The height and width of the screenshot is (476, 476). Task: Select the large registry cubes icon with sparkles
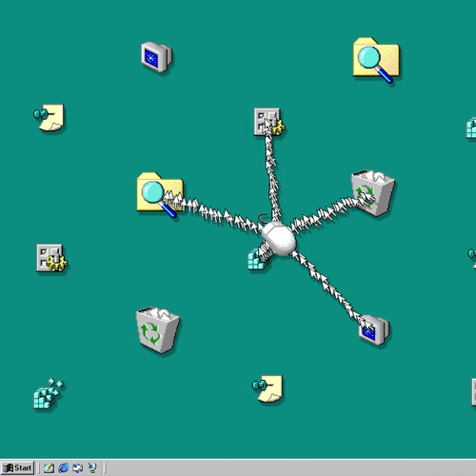(49, 393)
